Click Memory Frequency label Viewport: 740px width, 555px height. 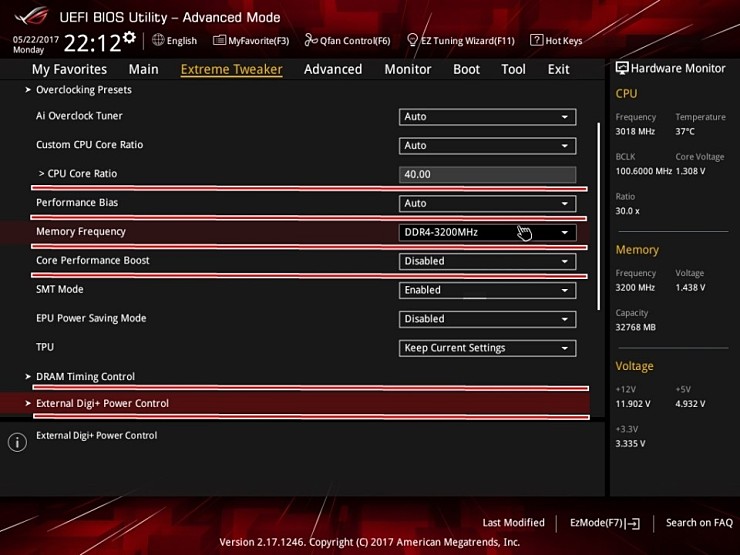click(x=81, y=231)
